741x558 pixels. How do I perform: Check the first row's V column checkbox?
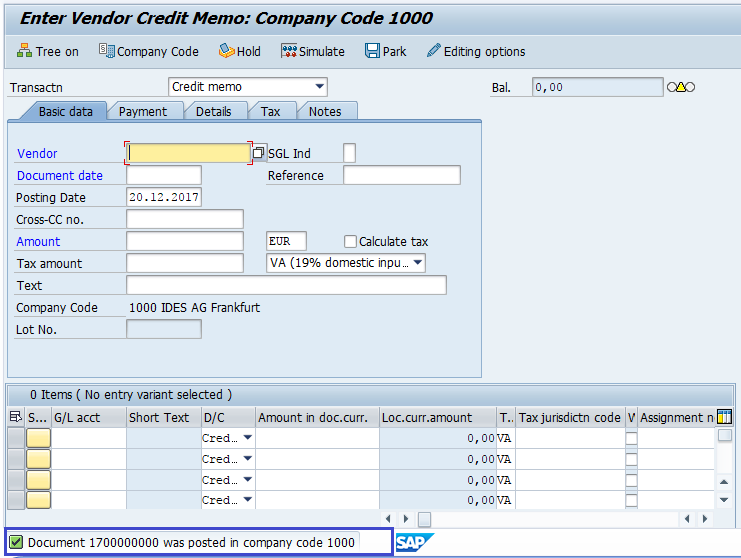click(631, 437)
